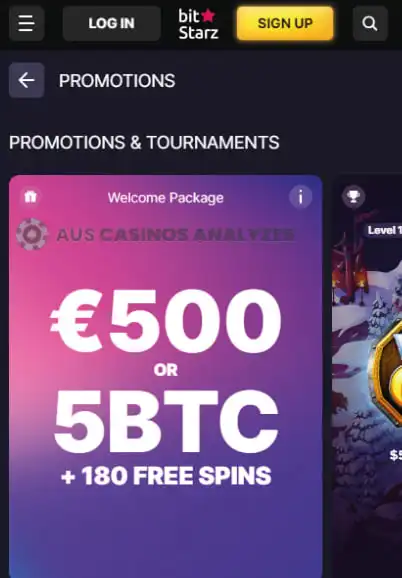The width and height of the screenshot is (402, 578).
Task: Click the Promotions & Tournaments heading
Action: [144, 143]
